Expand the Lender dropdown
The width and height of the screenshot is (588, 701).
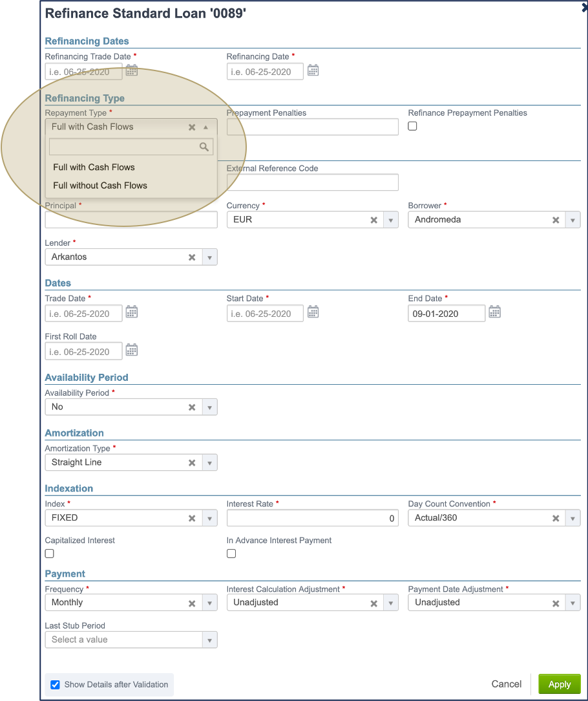click(x=209, y=257)
